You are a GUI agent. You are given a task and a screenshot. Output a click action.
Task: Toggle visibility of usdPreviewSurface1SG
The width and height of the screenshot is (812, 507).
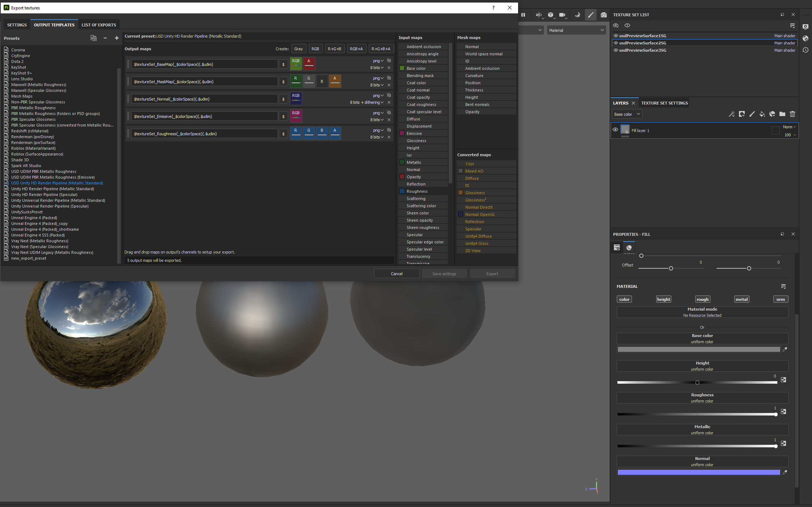(616, 36)
